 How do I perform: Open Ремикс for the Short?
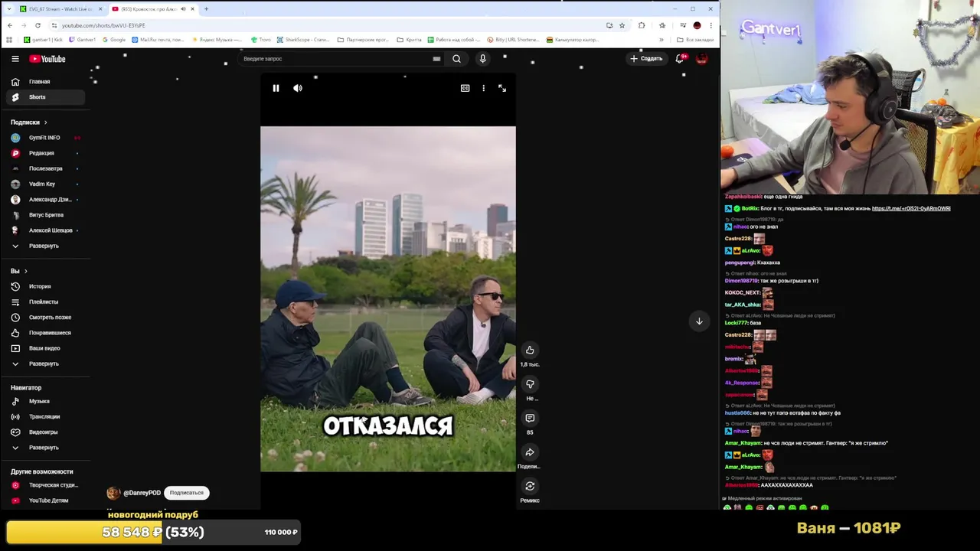click(x=530, y=486)
